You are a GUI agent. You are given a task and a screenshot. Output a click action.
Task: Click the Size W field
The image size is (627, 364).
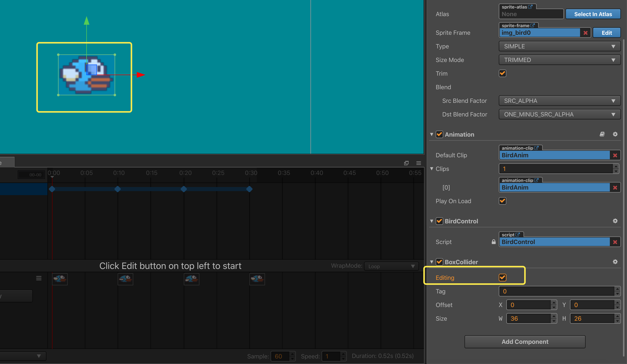529,319
